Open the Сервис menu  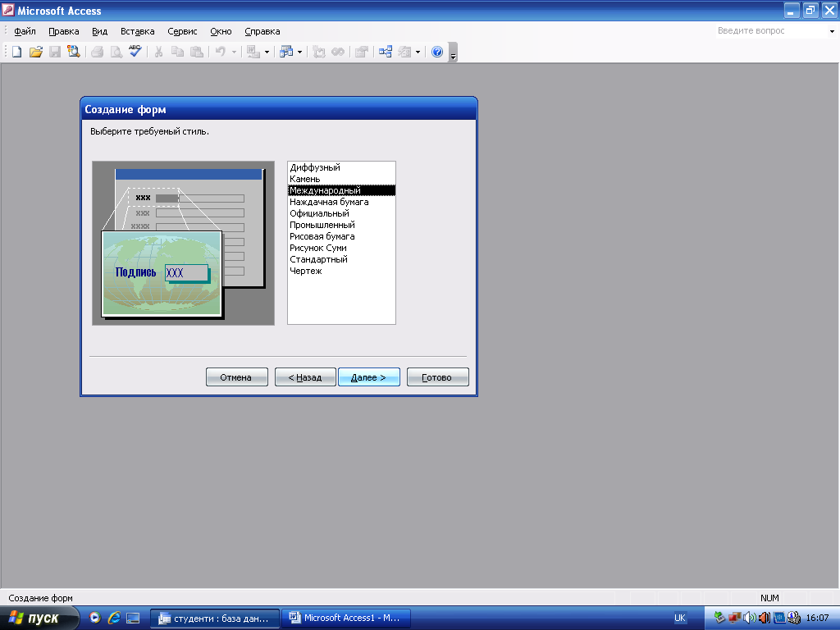click(x=182, y=31)
